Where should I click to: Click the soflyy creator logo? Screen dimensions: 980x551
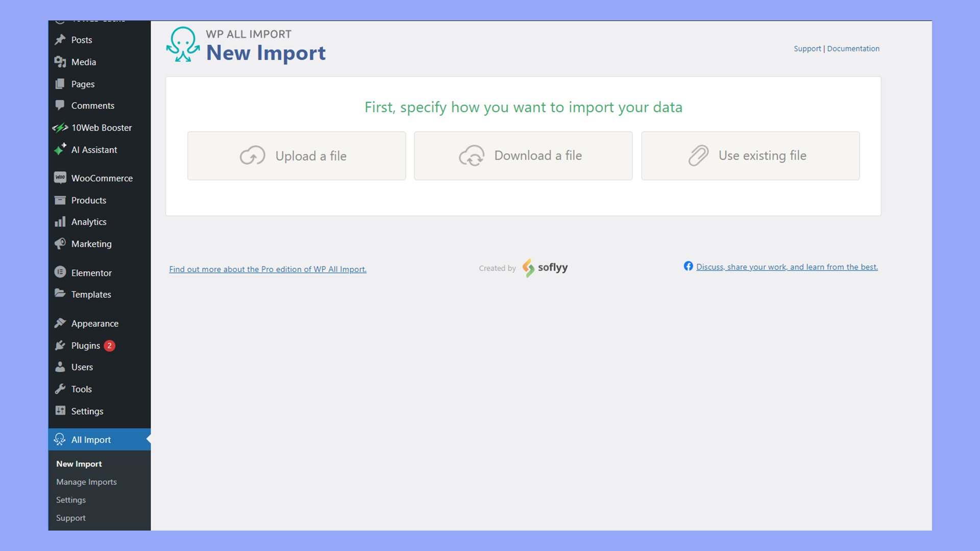[x=545, y=267]
